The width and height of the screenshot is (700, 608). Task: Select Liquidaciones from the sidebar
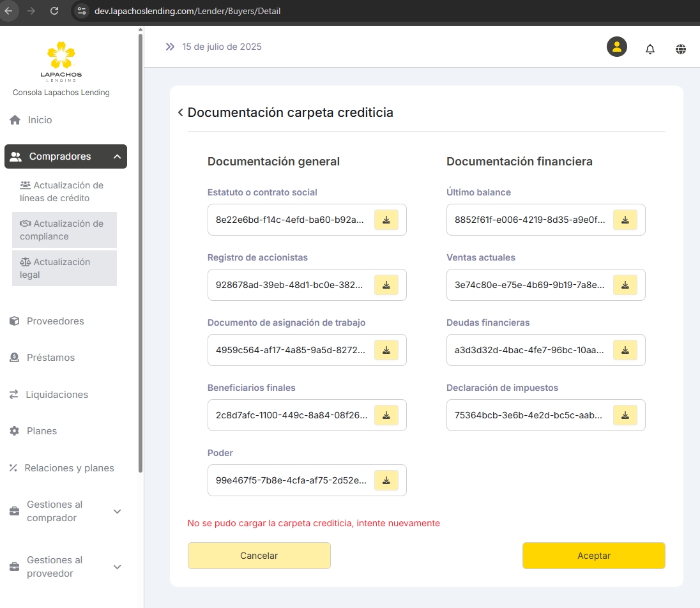57,395
